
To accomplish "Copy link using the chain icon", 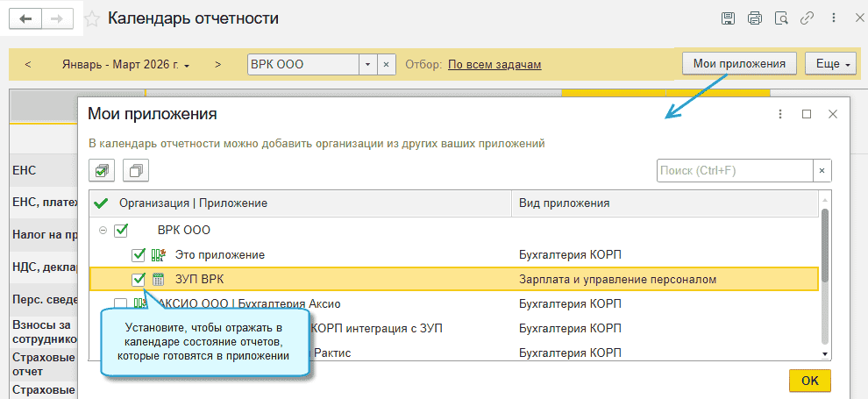I will pyautogui.click(x=806, y=18).
